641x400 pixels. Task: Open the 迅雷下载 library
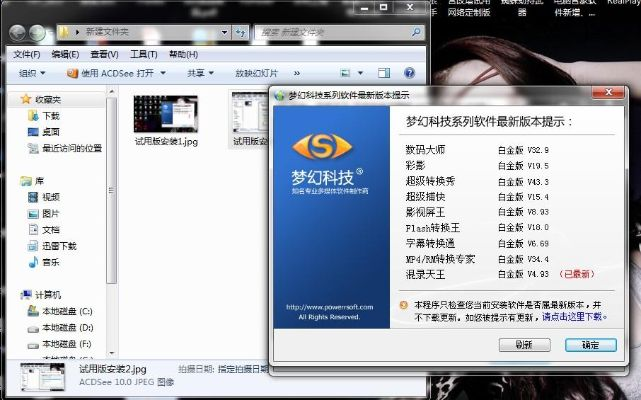(x=59, y=246)
